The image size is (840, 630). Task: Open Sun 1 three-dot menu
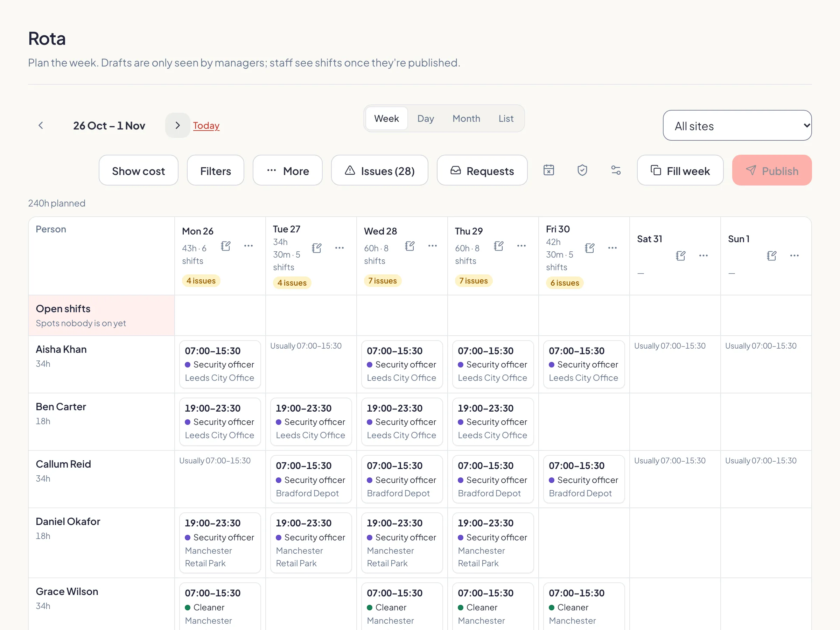(794, 255)
